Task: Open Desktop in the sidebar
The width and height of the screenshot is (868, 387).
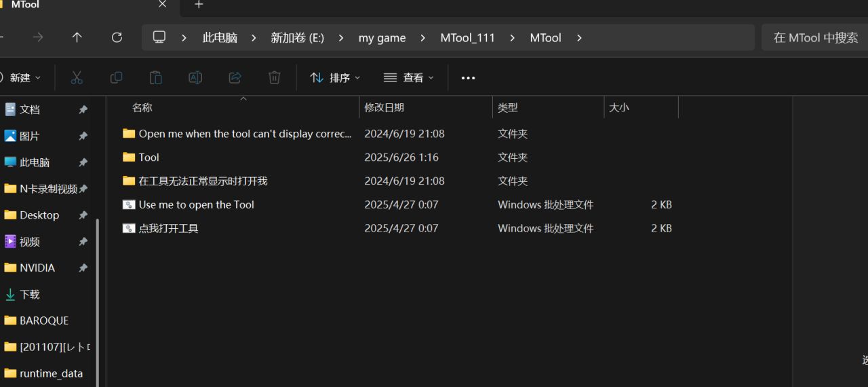Action: [39, 215]
